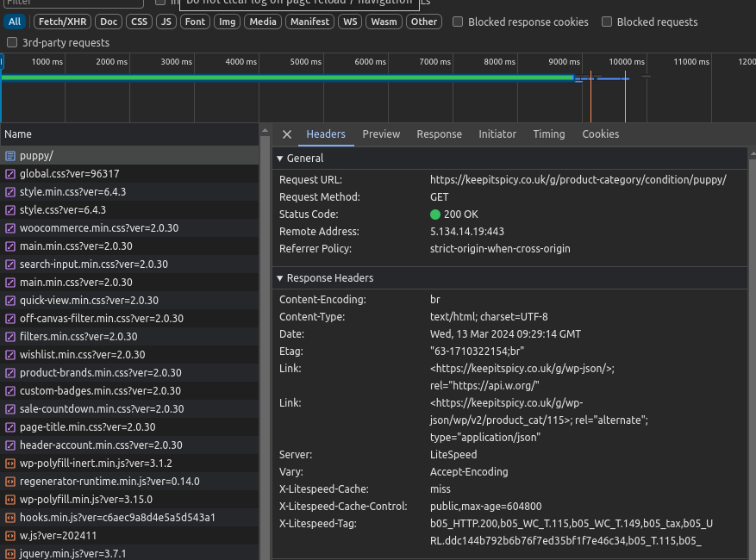Filter requests by WS type
Screen dimensions: 756x560
[350, 22]
